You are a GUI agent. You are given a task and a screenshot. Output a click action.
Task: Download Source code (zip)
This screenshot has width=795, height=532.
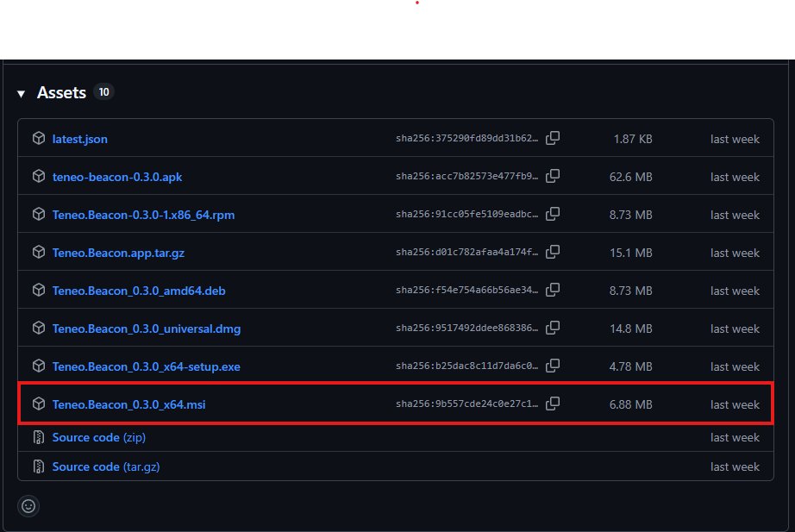tap(99, 437)
